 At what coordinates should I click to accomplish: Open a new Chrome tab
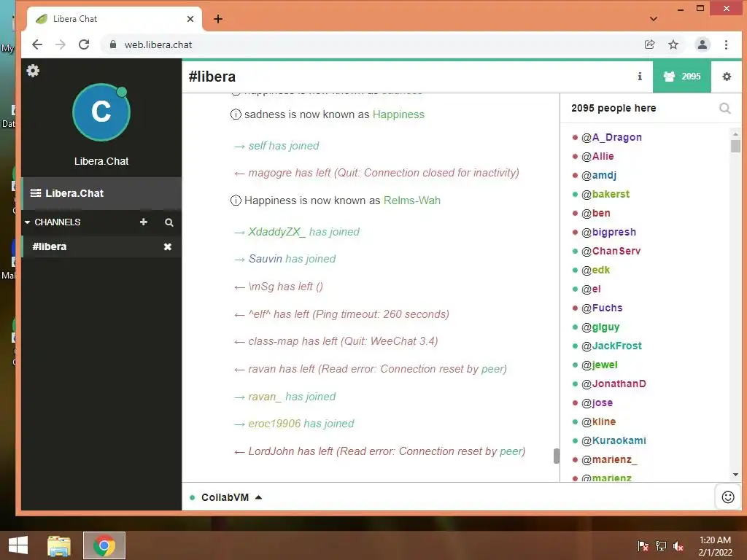click(218, 19)
